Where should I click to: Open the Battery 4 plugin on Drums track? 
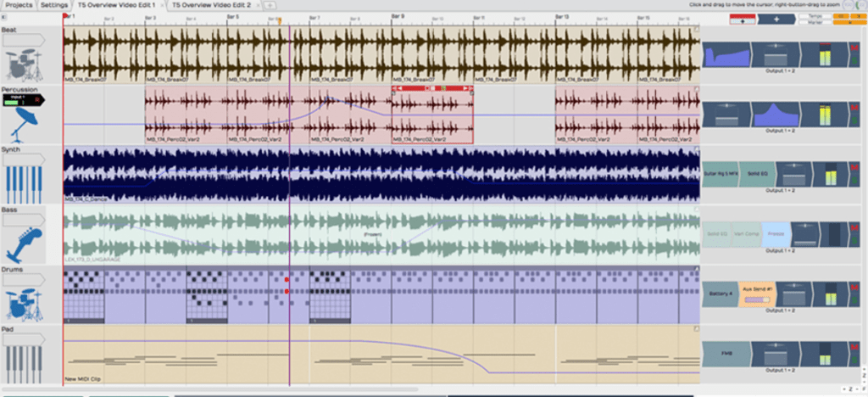(721, 294)
